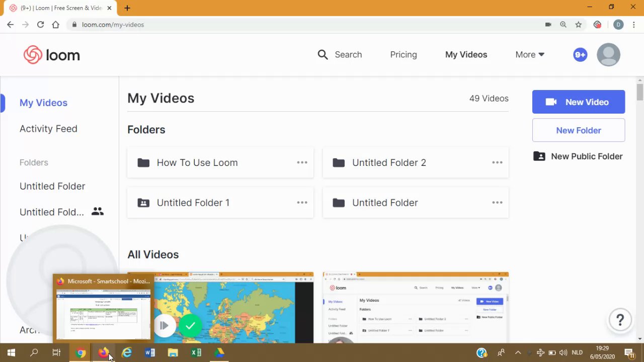Open the Search magnifier in Loom header
Image resolution: width=644 pixels, height=362 pixels.
tap(323, 54)
